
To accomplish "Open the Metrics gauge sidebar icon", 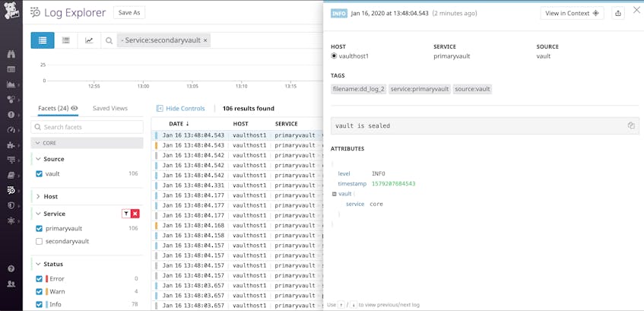I will coord(11,130).
